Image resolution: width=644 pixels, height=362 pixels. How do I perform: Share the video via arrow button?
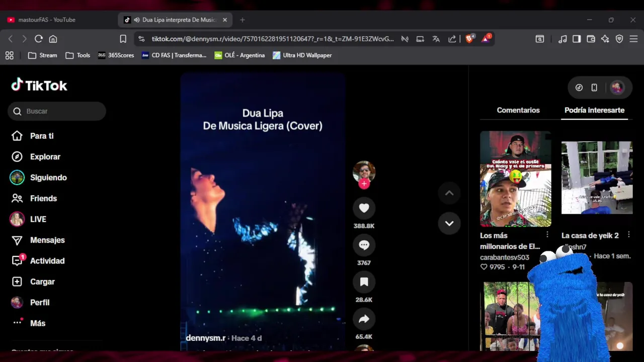click(364, 319)
